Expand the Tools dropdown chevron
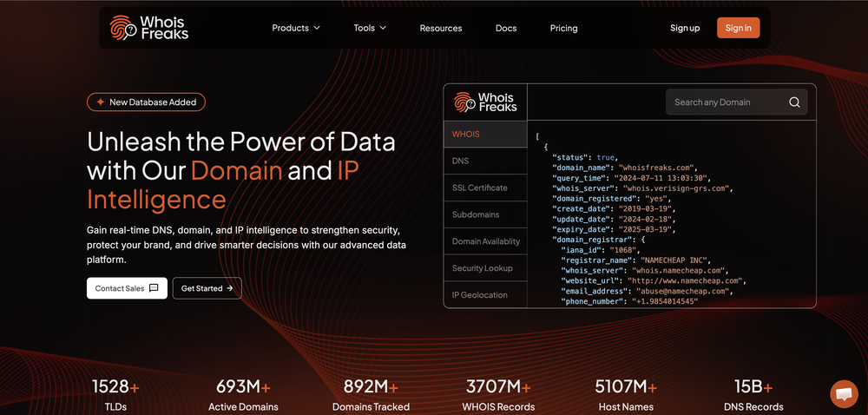This screenshot has height=415, width=868. [383, 28]
